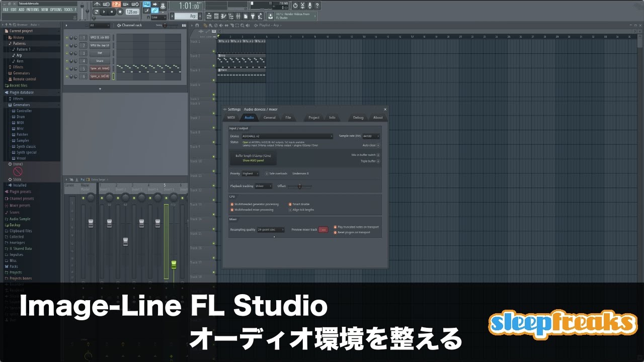
Task: Toggle Play truncated notes on transport
Action: [335, 227]
